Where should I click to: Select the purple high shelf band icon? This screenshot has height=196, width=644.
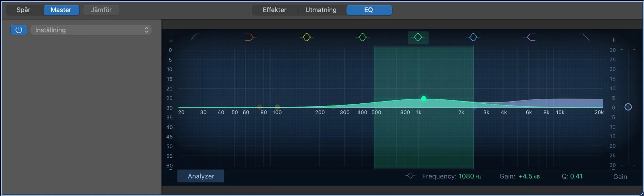point(529,37)
